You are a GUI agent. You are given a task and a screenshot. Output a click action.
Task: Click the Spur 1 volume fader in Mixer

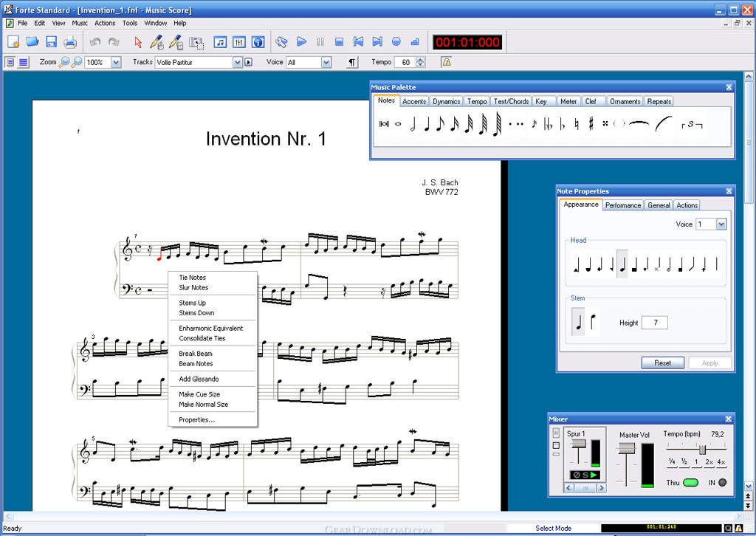point(578,444)
